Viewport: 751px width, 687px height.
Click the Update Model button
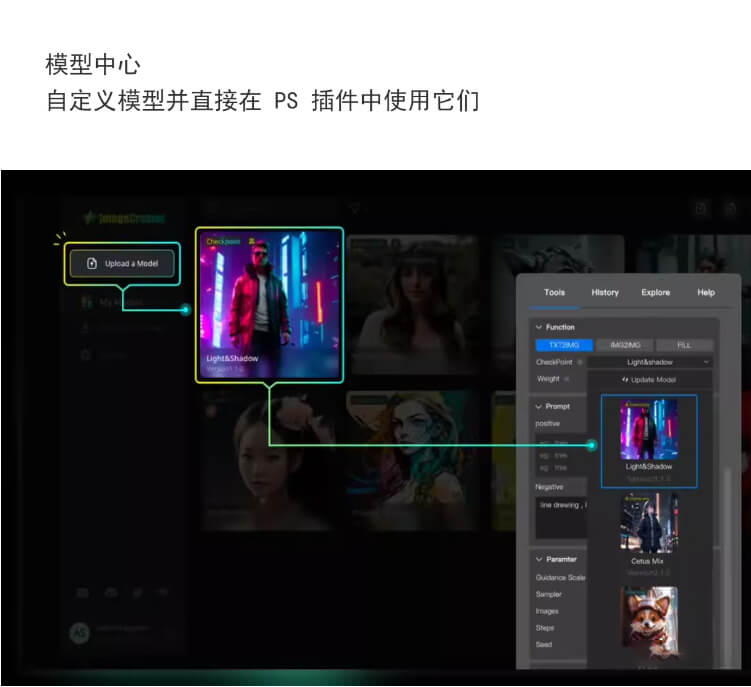click(x=649, y=380)
